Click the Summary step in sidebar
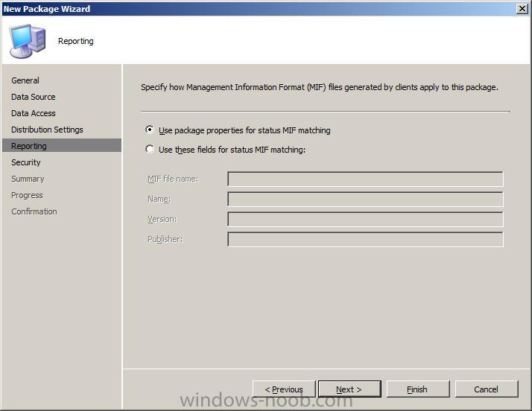Image resolution: width=532 pixels, height=411 pixels. (x=28, y=179)
